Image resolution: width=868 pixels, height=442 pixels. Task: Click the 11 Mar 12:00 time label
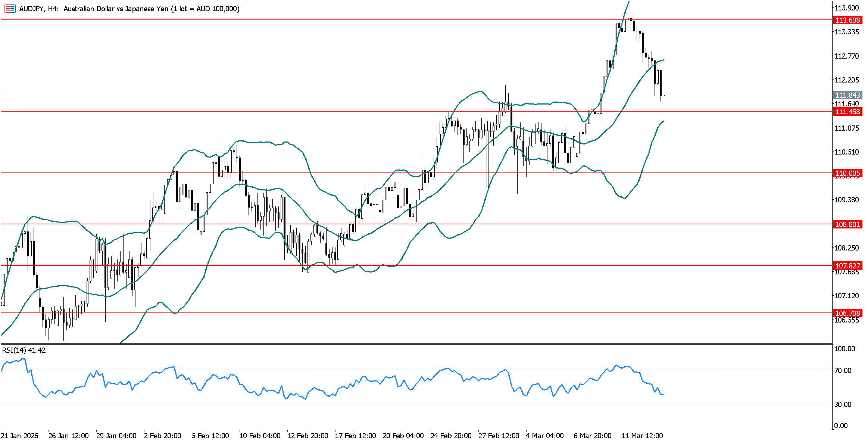click(x=642, y=436)
